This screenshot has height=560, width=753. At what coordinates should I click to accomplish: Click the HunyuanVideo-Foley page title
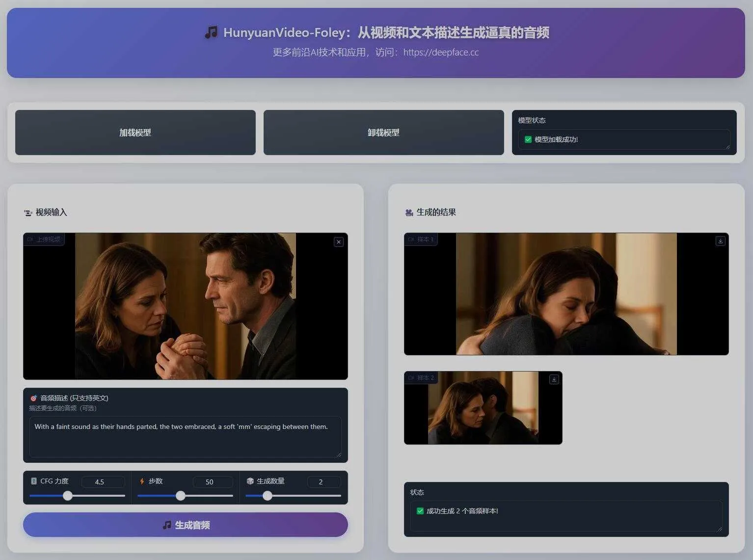[386, 33]
